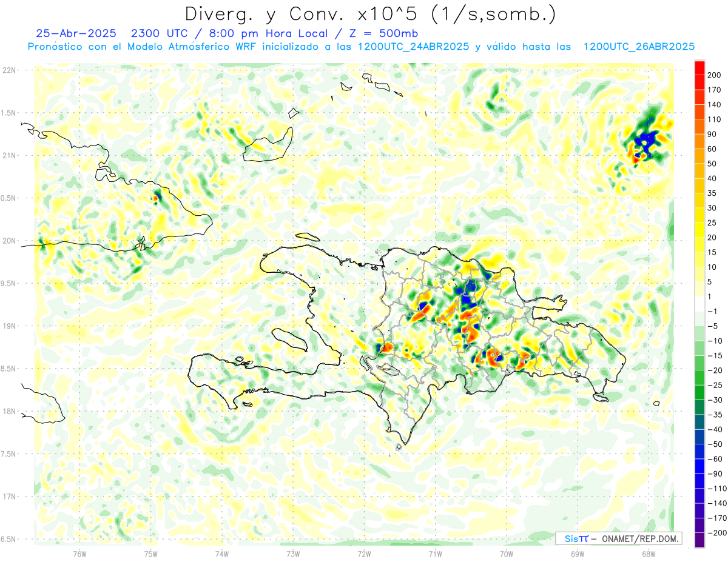Viewport: 728px width, 562px height.
Task: Click the '72W' longitude label
Action: coord(364,554)
